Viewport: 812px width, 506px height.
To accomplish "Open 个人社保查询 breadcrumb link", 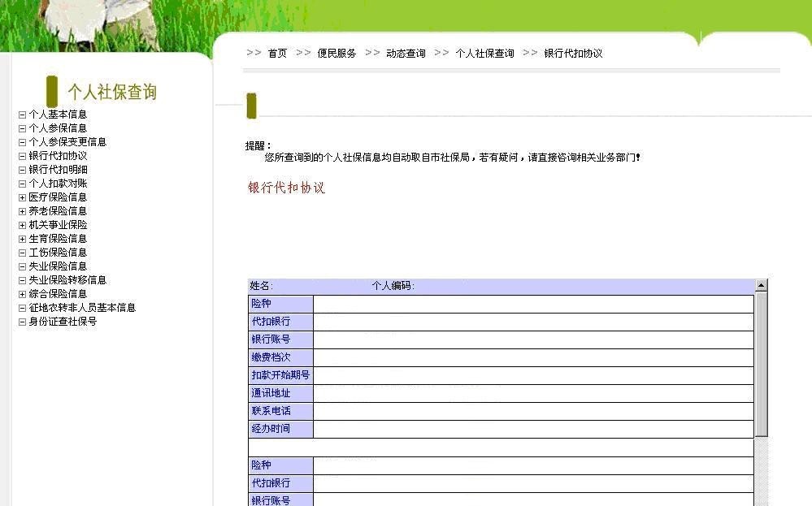I will pos(484,54).
